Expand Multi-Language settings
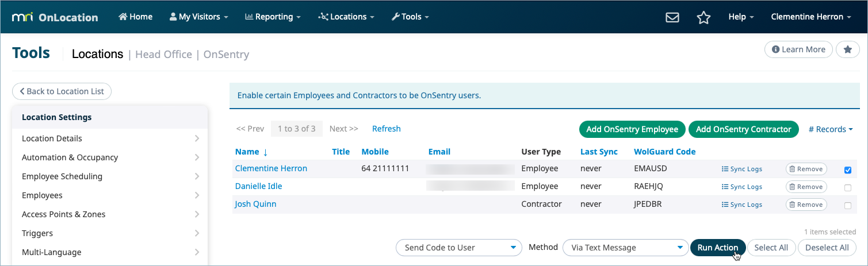868x266 pixels. coord(110,252)
